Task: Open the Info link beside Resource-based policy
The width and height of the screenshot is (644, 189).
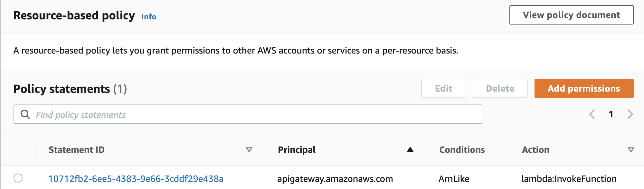Action: tap(149, 17)
